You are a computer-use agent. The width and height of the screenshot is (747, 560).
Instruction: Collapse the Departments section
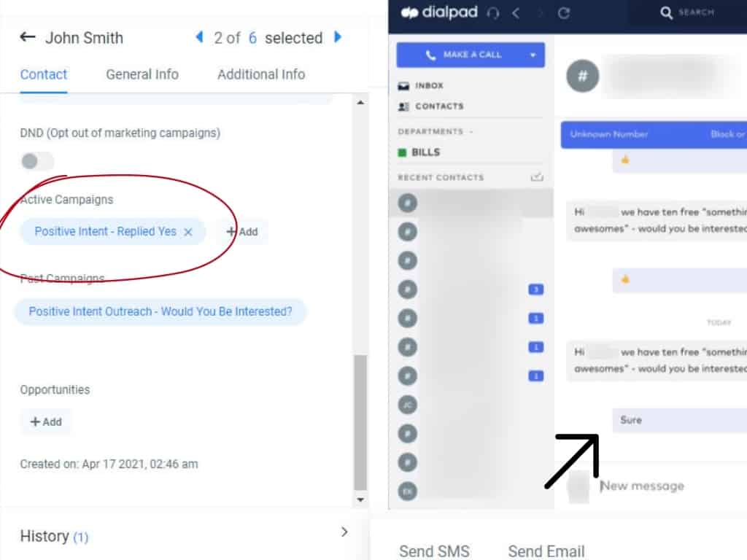(x=471, y=132)
